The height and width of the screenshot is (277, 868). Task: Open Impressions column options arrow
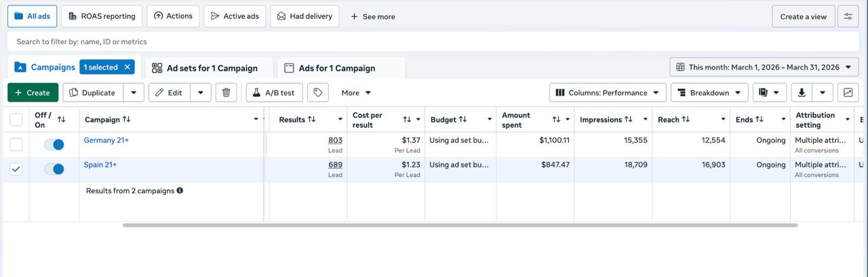tap(645, 120)
